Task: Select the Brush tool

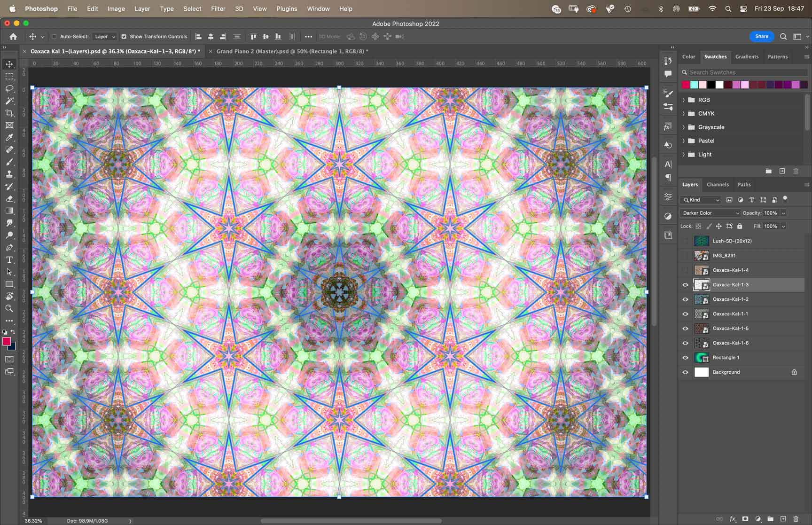Action: point(9,162)
